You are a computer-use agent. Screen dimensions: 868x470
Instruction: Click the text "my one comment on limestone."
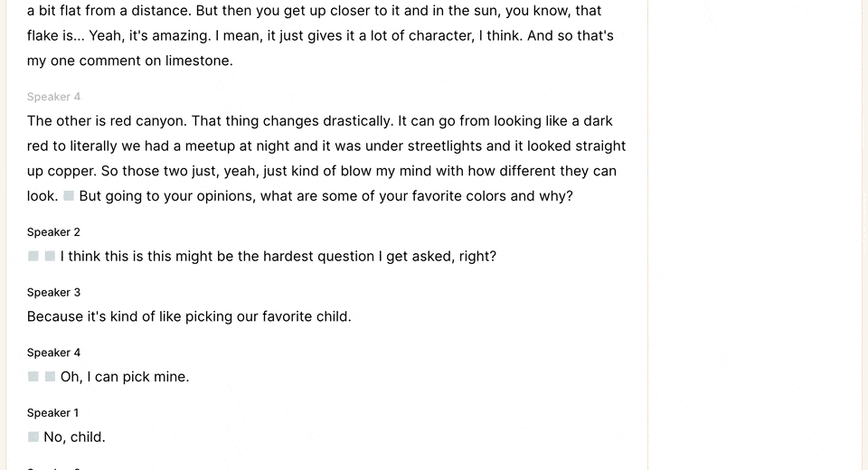[x=130, y=61]
